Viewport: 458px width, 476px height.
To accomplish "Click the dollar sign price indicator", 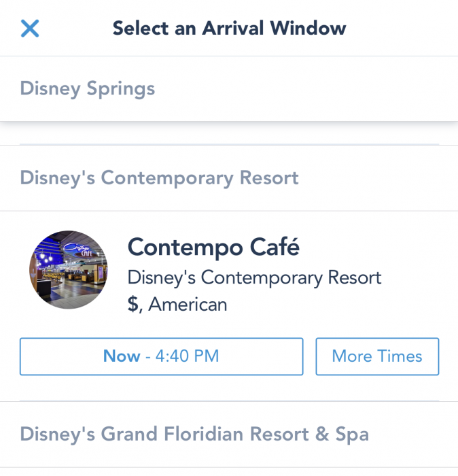I will [133, 304].
